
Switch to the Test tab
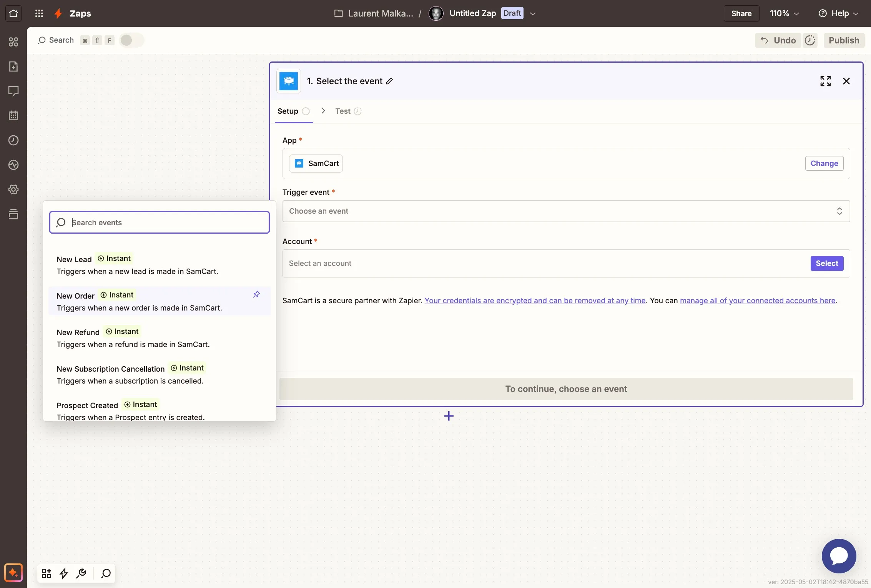pos(348,111)
